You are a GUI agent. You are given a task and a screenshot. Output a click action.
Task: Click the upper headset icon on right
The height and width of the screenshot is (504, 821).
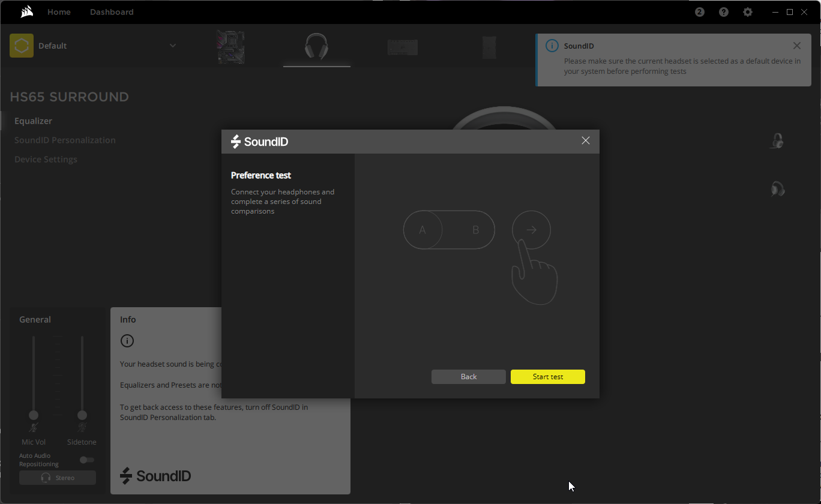[x=777, y=141]
